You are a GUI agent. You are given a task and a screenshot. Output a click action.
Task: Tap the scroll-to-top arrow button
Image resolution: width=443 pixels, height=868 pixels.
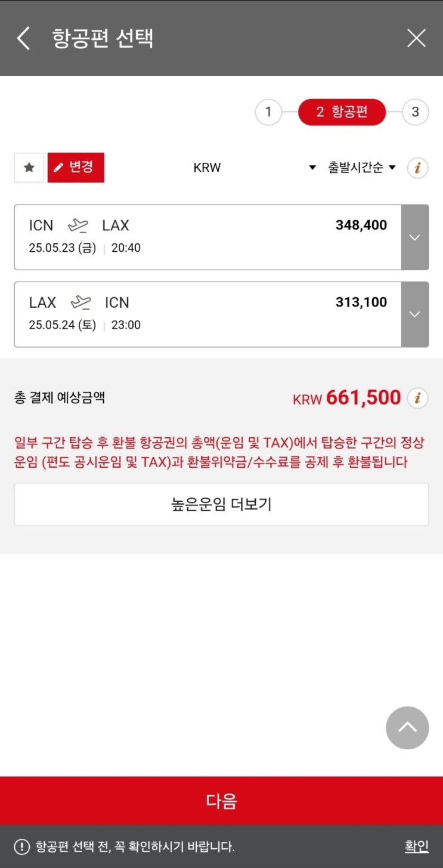click(x=407, y=728)
